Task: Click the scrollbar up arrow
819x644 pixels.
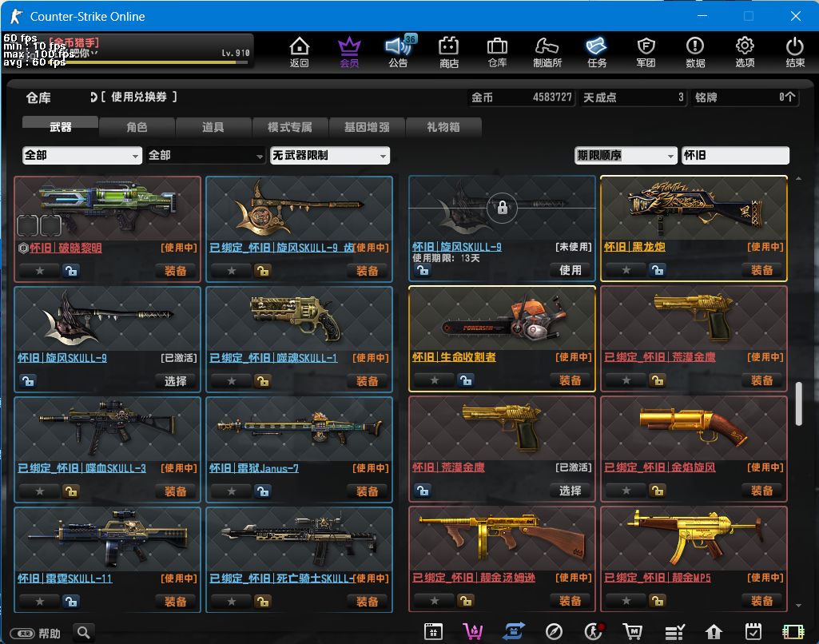Action: point(798,179)
